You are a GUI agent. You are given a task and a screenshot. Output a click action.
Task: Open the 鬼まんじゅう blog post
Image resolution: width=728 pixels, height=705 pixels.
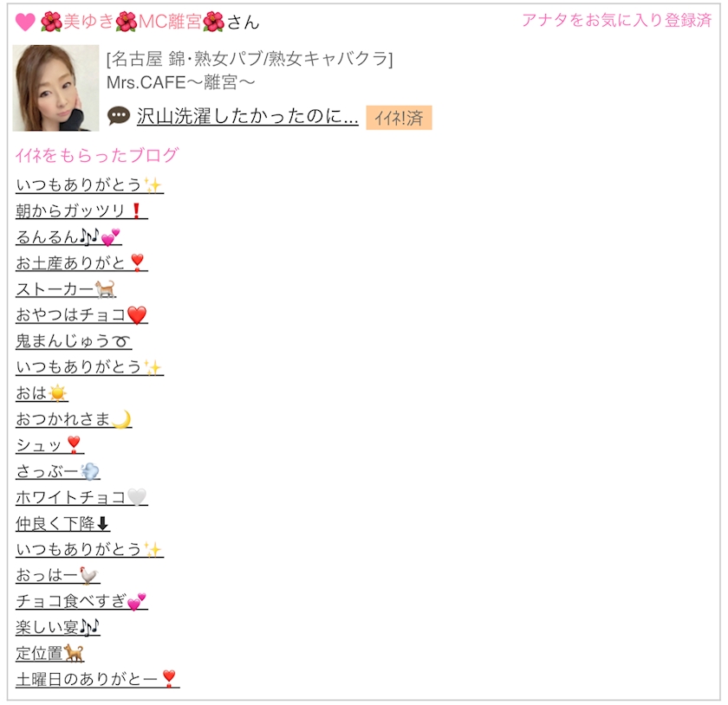tap(74, 341)
